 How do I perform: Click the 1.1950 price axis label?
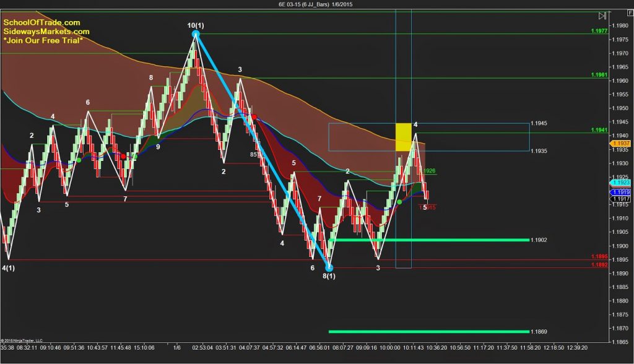tap(620, 108)
